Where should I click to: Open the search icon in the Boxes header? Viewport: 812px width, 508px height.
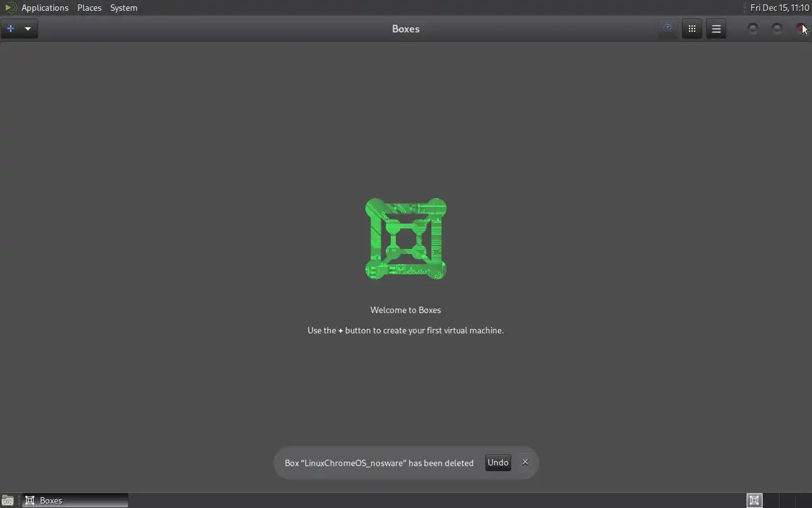point(667,29)
